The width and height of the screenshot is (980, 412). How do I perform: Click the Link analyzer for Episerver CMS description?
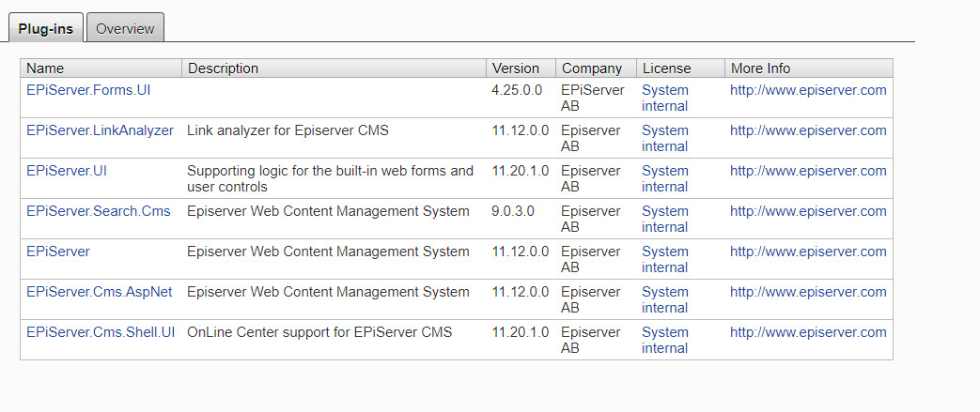coord(288,130)
